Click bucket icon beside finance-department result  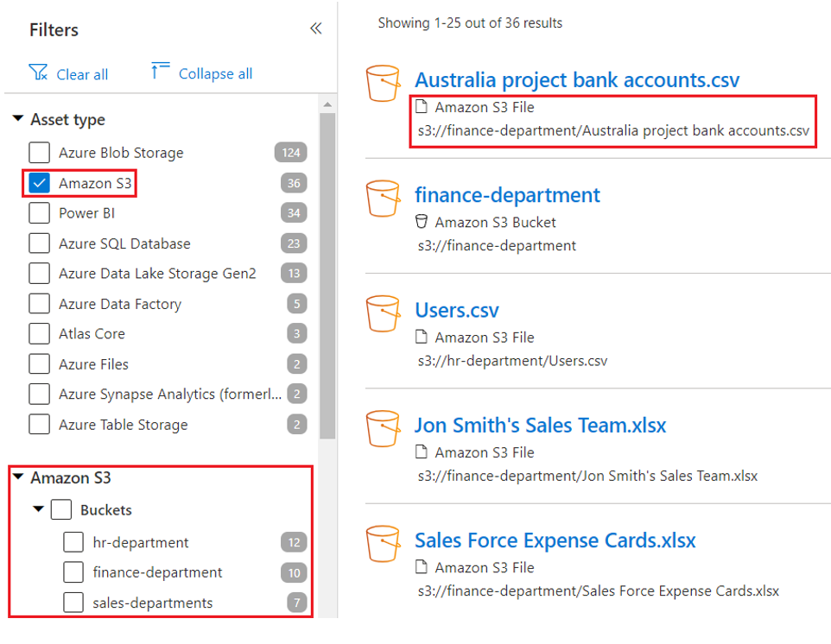point(383,198)
